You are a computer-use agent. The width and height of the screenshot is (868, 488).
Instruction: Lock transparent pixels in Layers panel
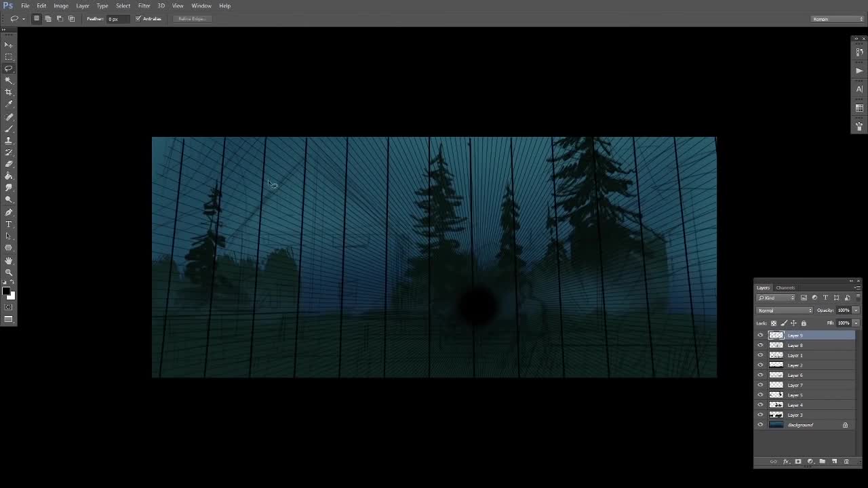tap(774, 323)
